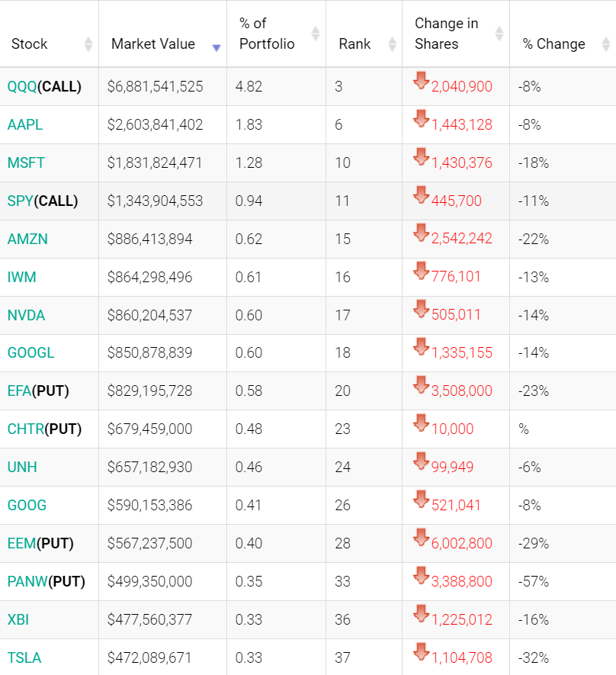
Task: Open the NVDA stock link
Action: click(26, 315)
